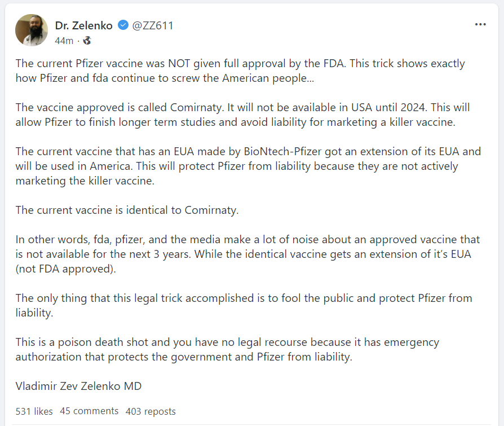
Task: View the 531 likes list
Action: click(x=34, y=411)
